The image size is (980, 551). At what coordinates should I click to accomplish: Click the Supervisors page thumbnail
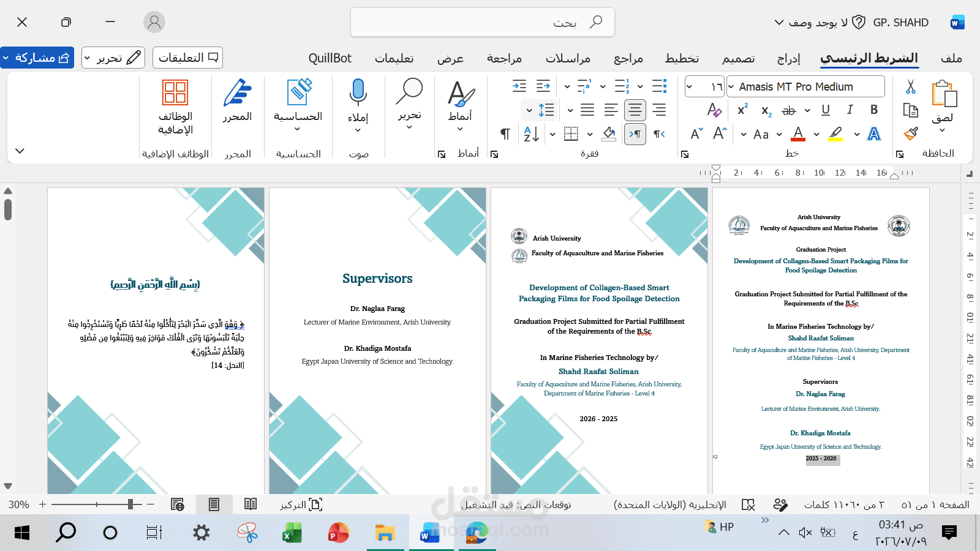pos(377,340)
